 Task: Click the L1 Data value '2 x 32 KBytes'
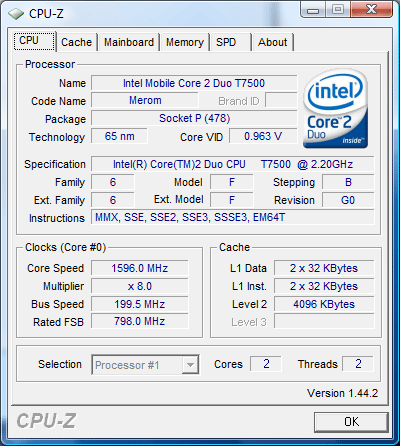coord(324,268)
